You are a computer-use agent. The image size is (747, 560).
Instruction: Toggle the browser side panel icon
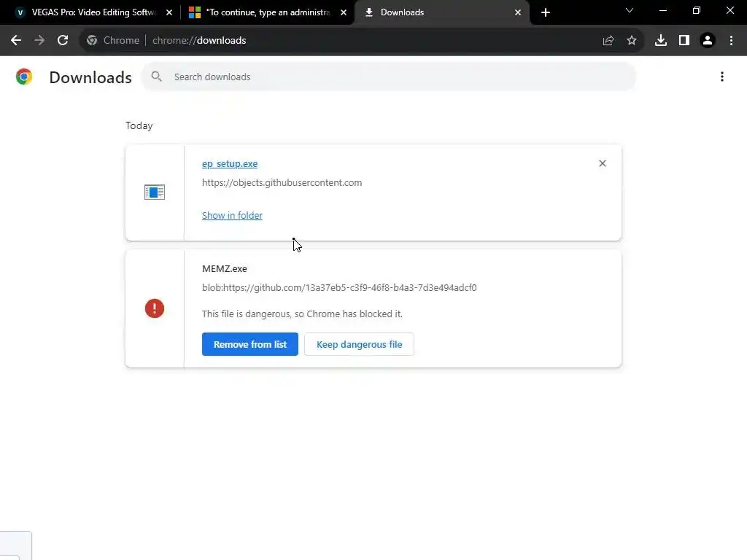(x=684, y=41)
